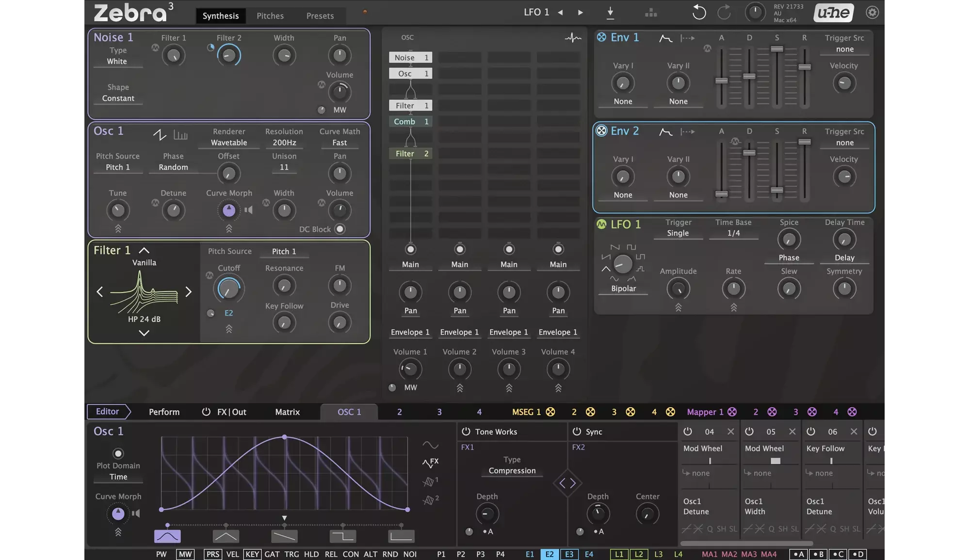Viewport: 970px width, 560px height.
Task: Toggle the Sync effect power button
Action: (576, 432)
